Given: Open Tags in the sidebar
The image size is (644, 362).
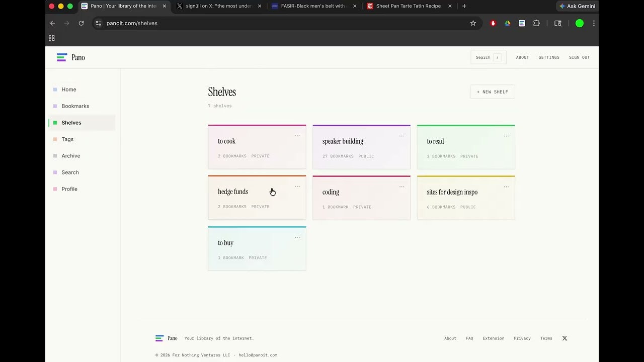Looking at the screenshot, I should tap(82, 139).
